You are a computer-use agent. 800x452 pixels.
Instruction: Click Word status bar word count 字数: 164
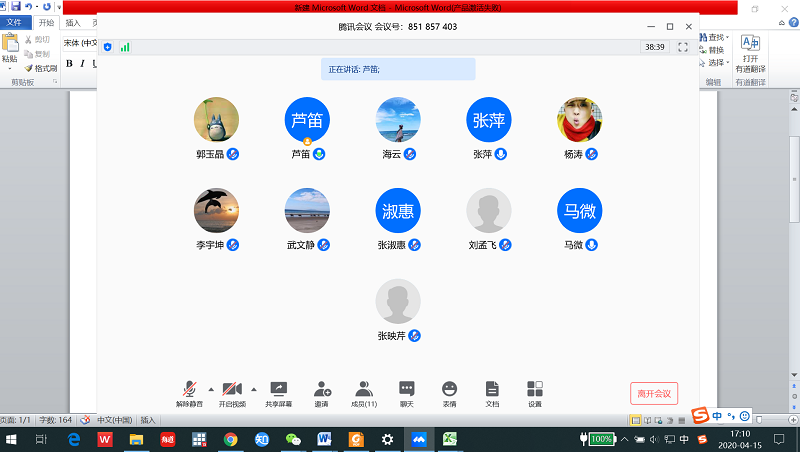(56, 420)
